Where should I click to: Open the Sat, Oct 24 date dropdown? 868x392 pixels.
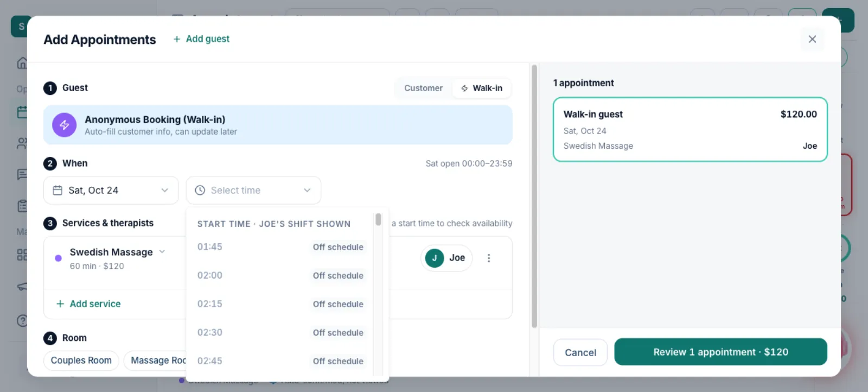coord(111,190)
